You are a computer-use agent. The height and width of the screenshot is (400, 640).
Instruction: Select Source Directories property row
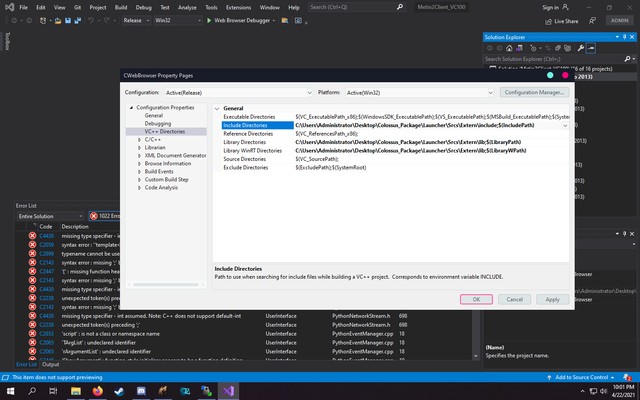(x=395, y=159)
